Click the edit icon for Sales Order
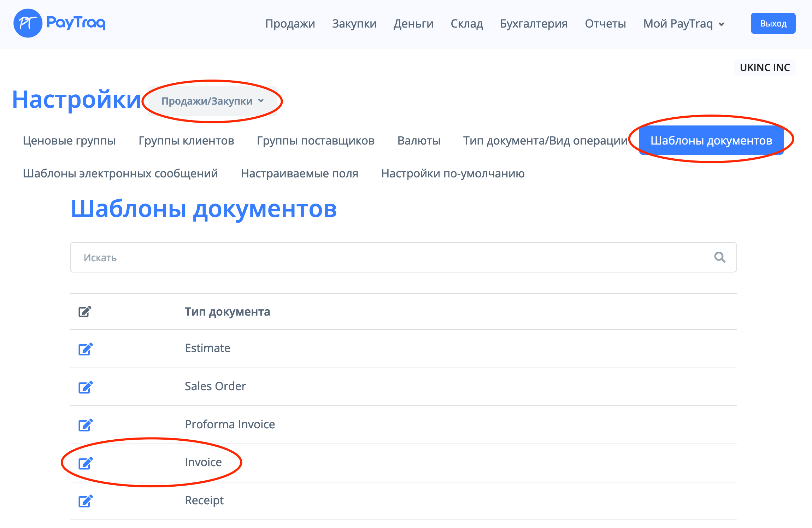The width and height of the screenshot is (812, 528). [85, 387]
